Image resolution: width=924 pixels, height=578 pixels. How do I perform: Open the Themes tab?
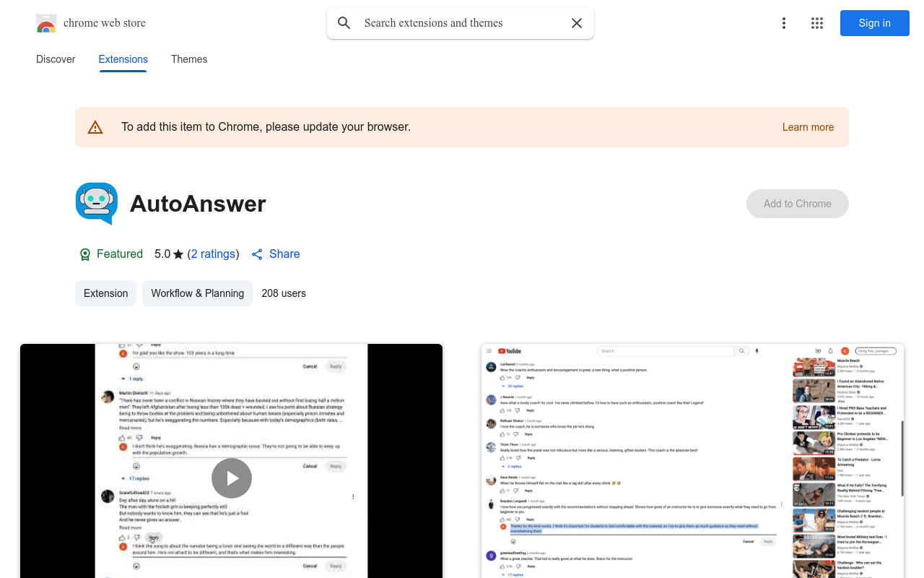click(189, 59)
